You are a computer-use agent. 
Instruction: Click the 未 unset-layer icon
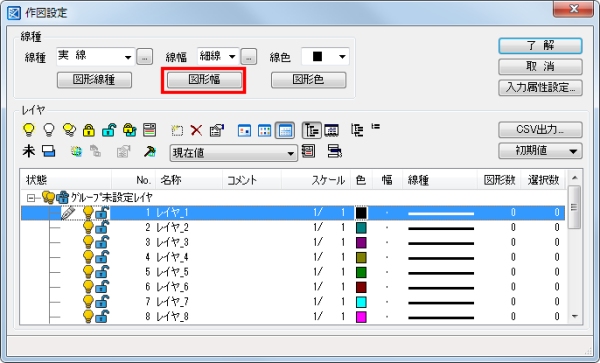tap(29, 151)
